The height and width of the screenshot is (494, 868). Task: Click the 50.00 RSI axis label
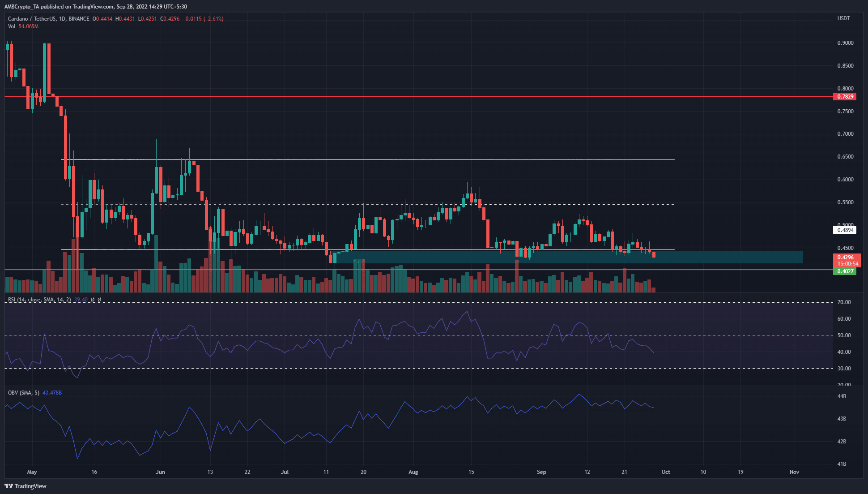(844, 335)
